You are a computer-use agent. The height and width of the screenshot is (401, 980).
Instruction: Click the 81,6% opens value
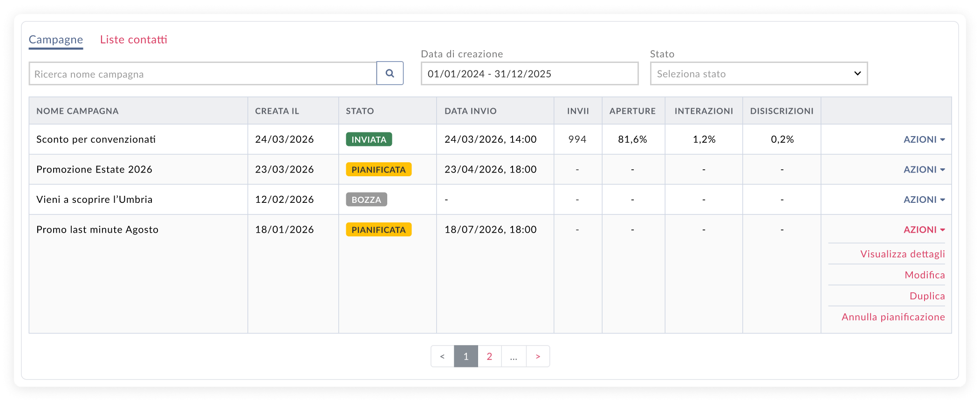click(x=632, y=139)
